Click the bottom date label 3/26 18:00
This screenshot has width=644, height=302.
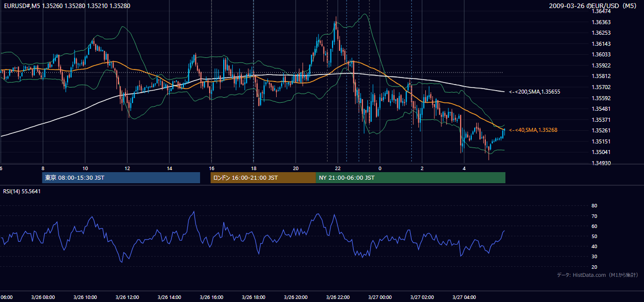coord(253,297)
